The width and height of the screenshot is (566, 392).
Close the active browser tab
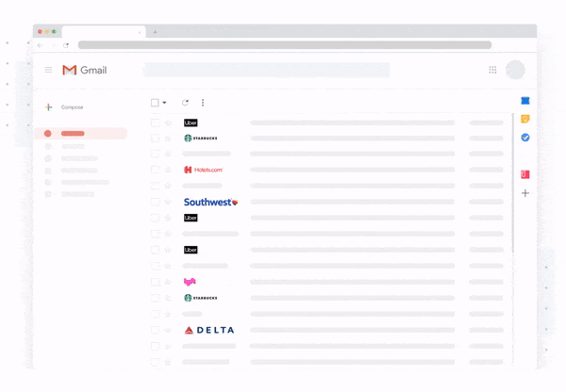pos(140,32)
